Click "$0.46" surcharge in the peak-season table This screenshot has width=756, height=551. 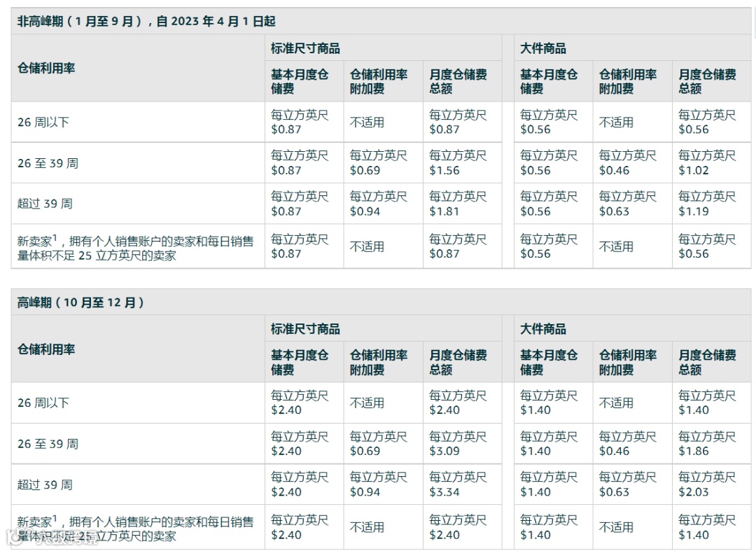pyautogui.click(x=615, y=451)
